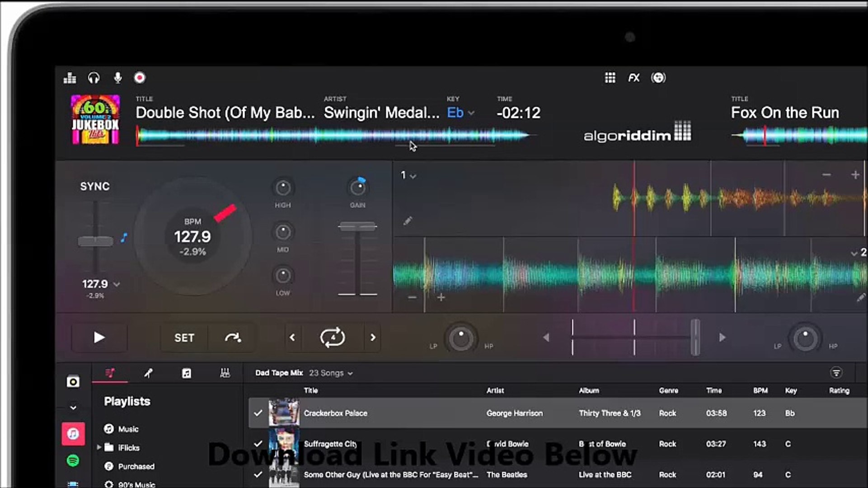Open Dad Tape Mix songs dropdown
This screenshot has height=488, width=868.
click(x=331, y=373)
